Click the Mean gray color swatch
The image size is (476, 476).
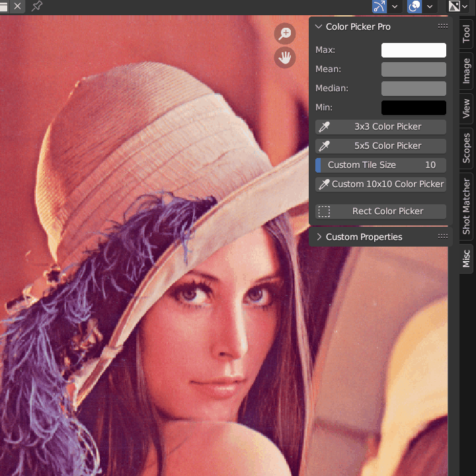(x=413, y=69)
